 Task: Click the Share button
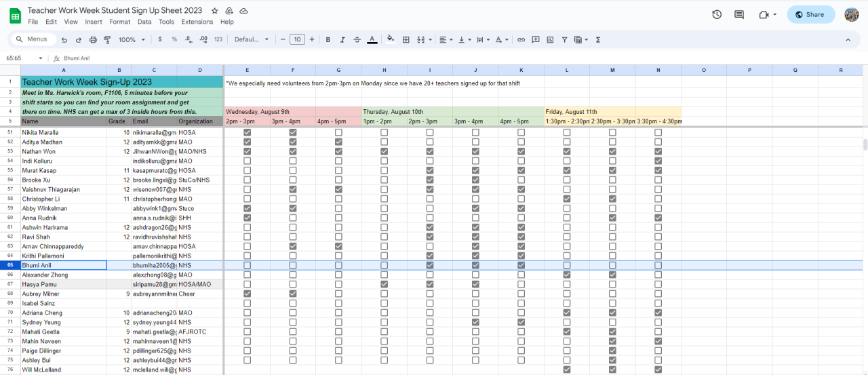tap(811, 14)
